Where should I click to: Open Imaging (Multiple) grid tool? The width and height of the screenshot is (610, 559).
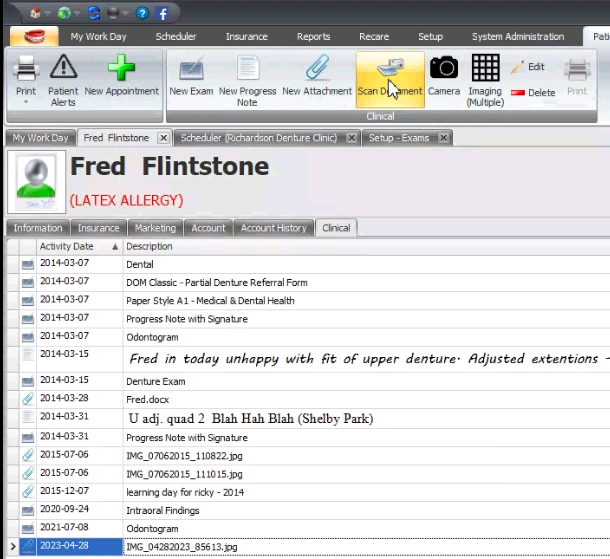pyautogui.click(x=485, y=80)
